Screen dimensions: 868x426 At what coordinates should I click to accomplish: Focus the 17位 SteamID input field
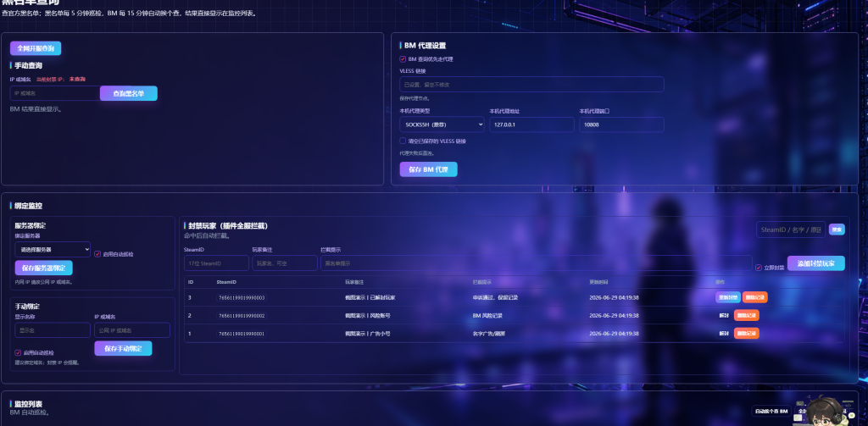(x=216, y=263)
